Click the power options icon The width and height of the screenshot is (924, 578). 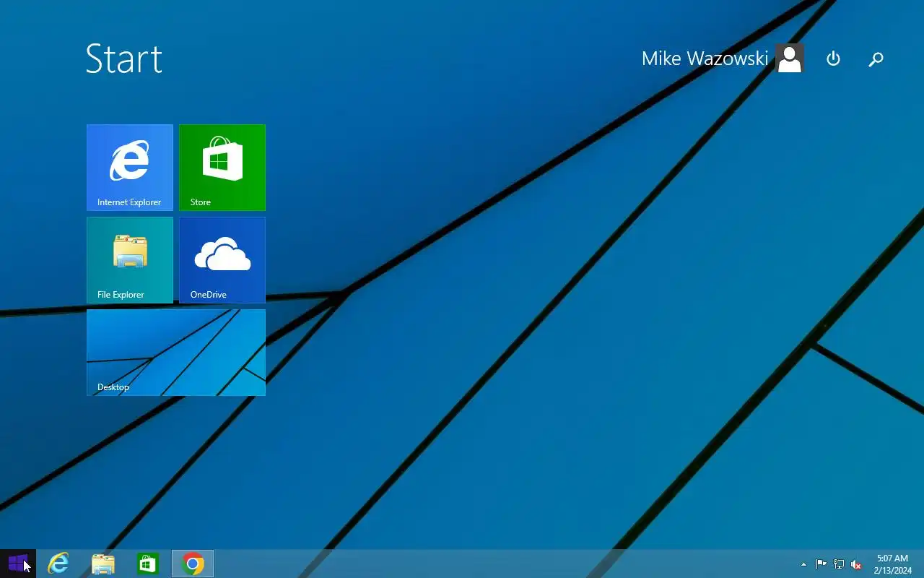pos(833,59)
